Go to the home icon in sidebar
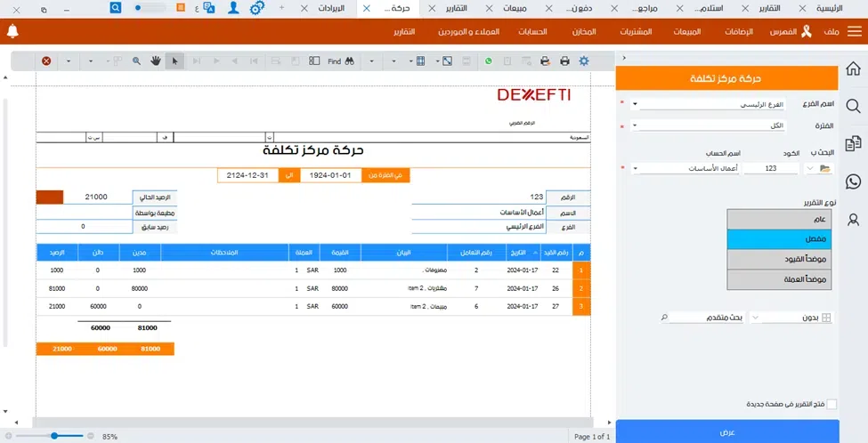 point(853,68)
